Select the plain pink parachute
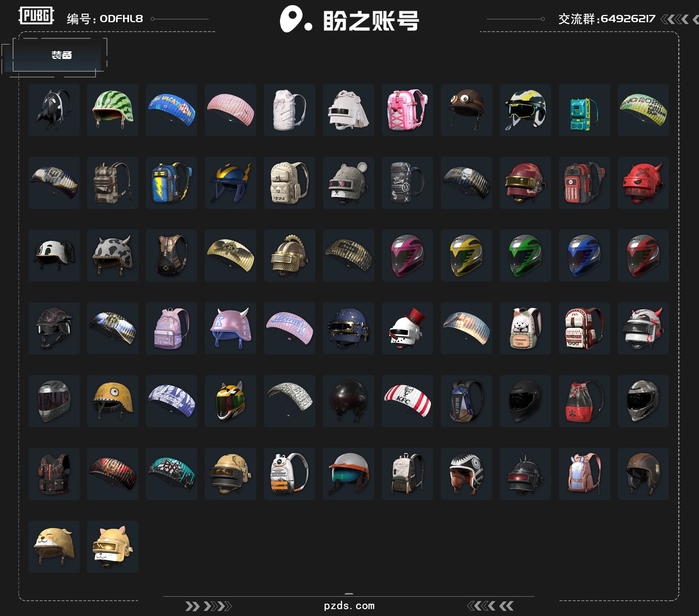 [230, 110]
